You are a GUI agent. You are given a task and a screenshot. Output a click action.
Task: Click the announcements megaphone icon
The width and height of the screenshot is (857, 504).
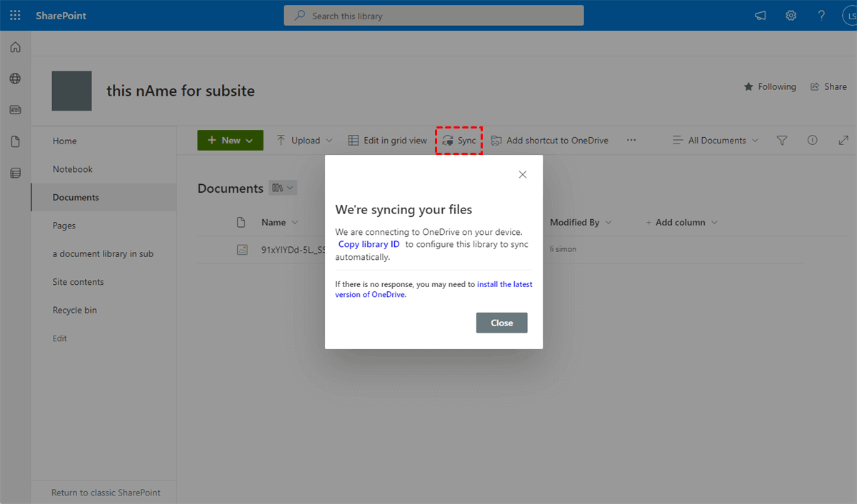(760, 15)
